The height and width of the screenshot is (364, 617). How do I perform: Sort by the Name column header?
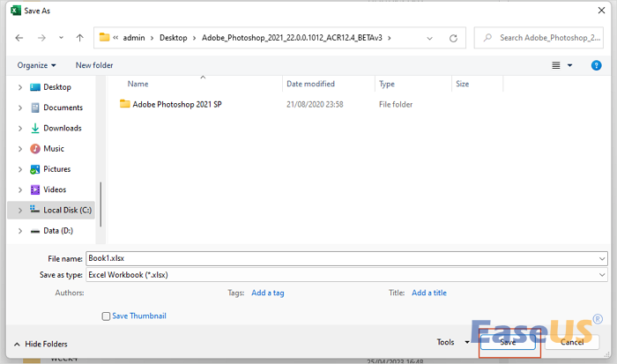point(138,84)
